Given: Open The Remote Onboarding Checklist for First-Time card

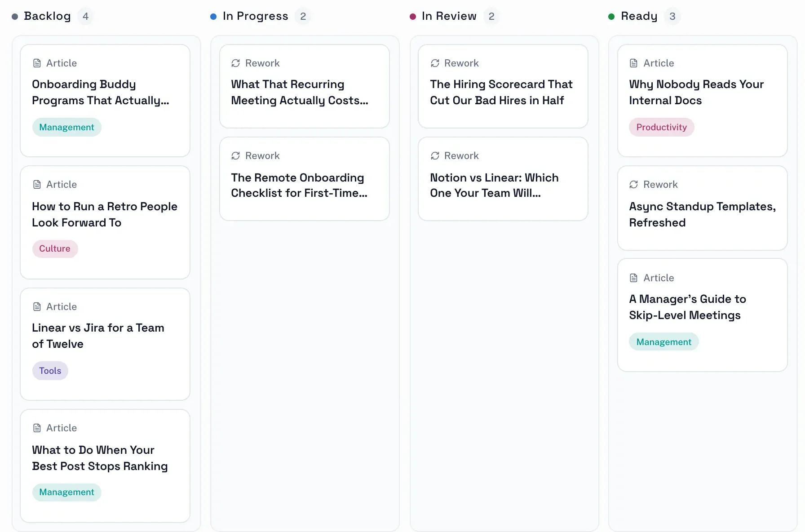Looking at the screenshot, I should [x=299, y=186].
